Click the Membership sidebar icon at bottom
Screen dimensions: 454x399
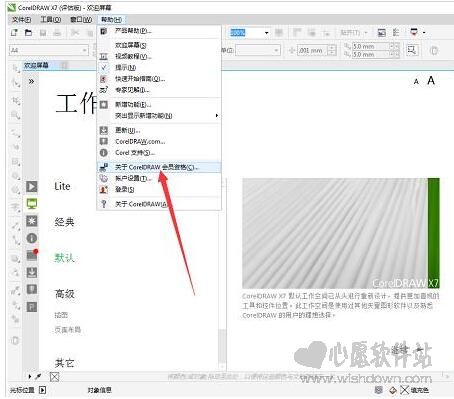coord(32,307)
